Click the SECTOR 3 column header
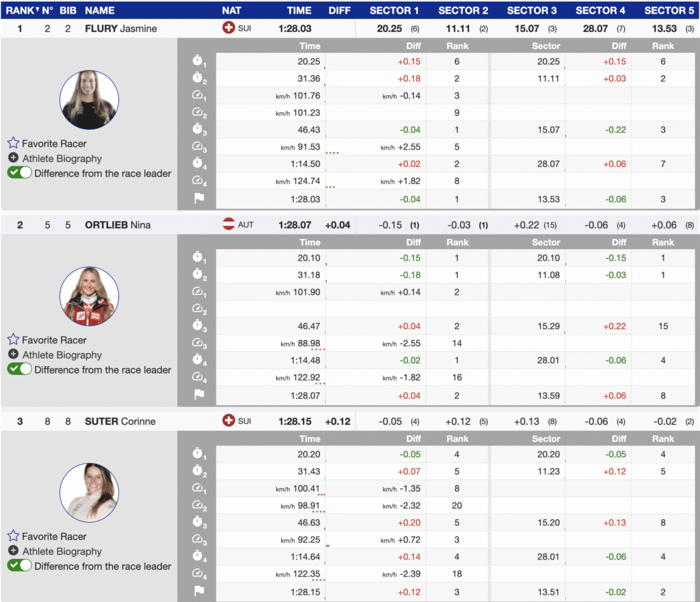The image size is (700, 602). click(x=532, y=10)
